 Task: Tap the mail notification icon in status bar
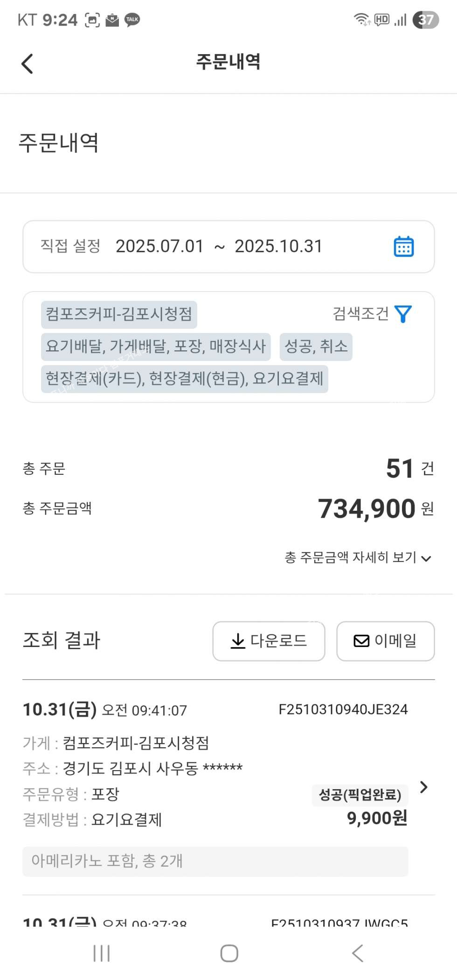click(112, 20)
